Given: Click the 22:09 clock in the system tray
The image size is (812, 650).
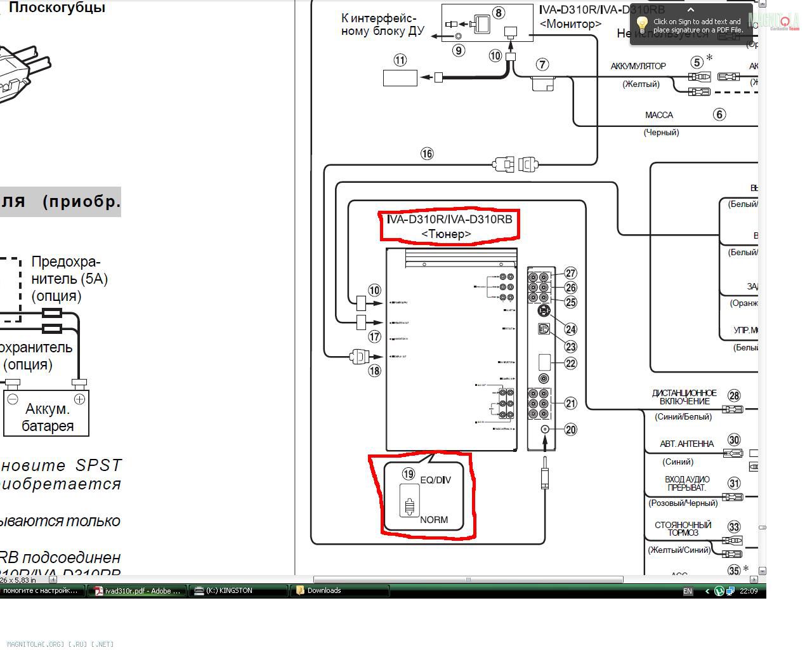Looking at the screenshot, I should (749, 591).
